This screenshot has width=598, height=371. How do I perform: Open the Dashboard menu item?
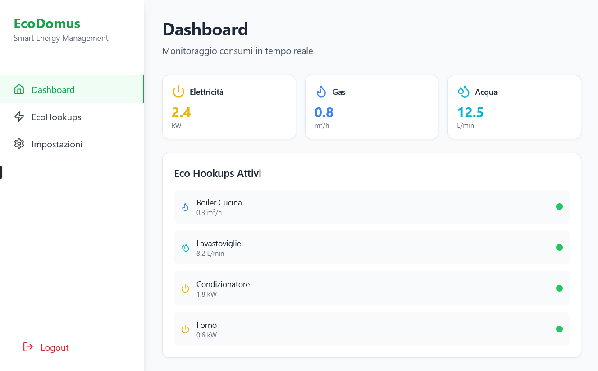[x=72, y=89]
